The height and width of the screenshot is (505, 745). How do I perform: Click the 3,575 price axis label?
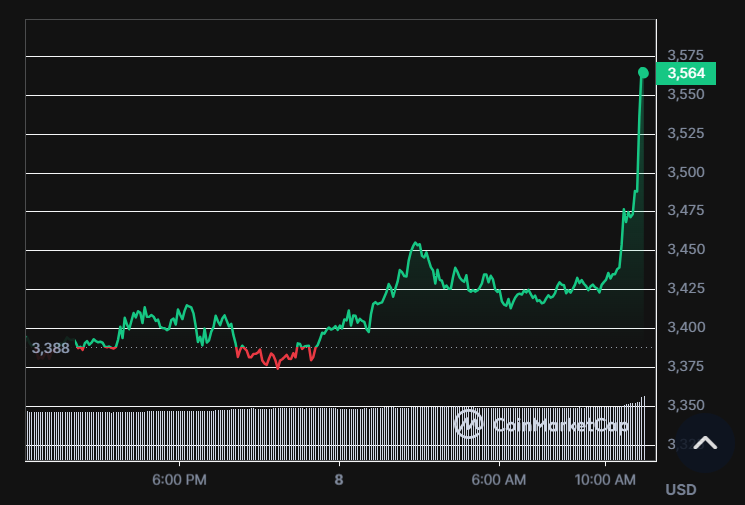pyautogui.click(x=686, y=55)
